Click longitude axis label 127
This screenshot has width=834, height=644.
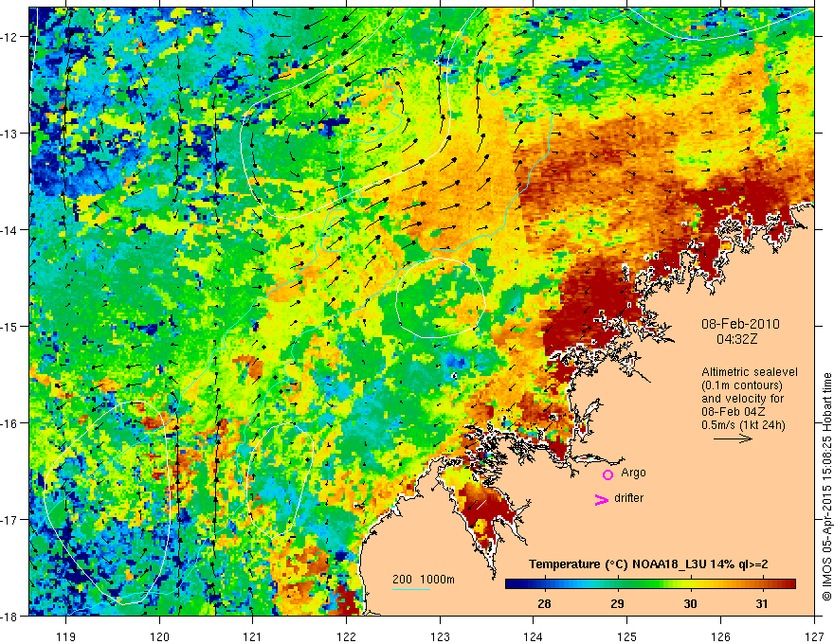pyautogui.click(x=814, y=636)
